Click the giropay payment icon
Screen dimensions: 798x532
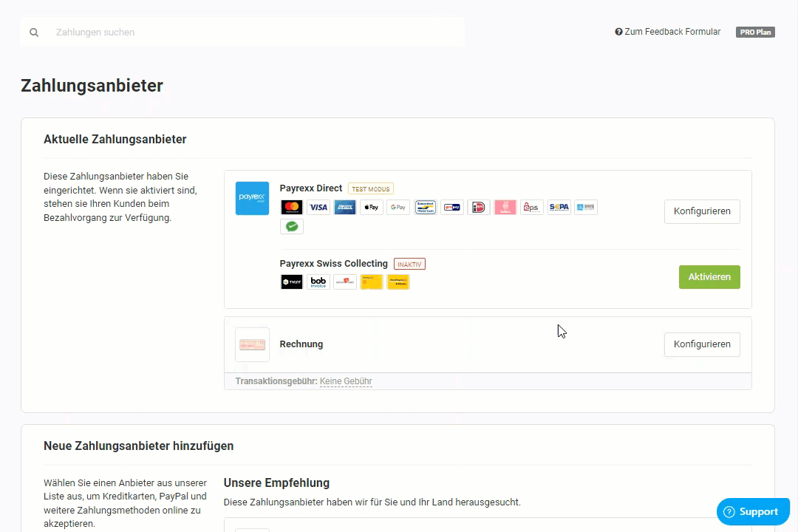tap(452, 208)
